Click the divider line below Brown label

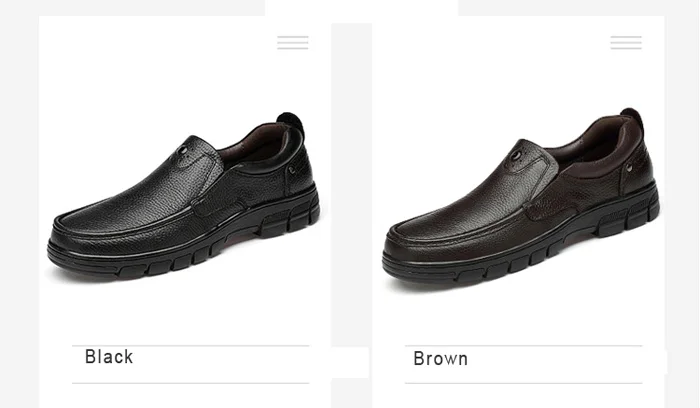point(523,383)
